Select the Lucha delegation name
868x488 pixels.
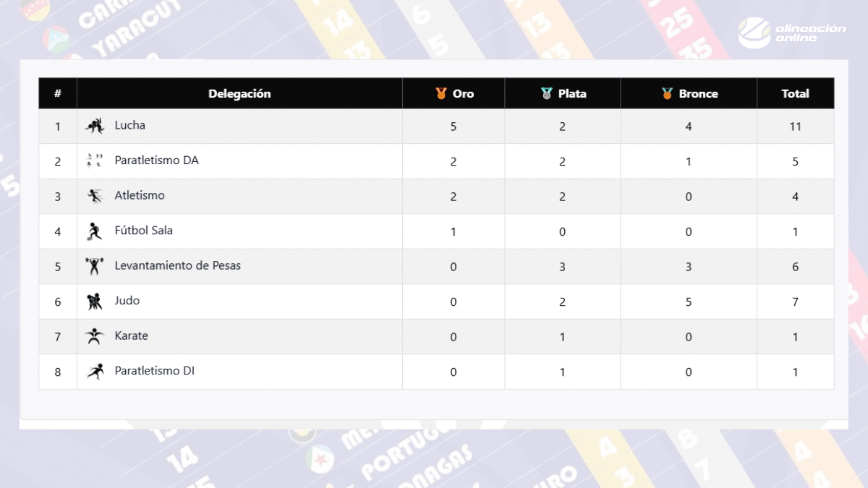[x=130, y=125]
